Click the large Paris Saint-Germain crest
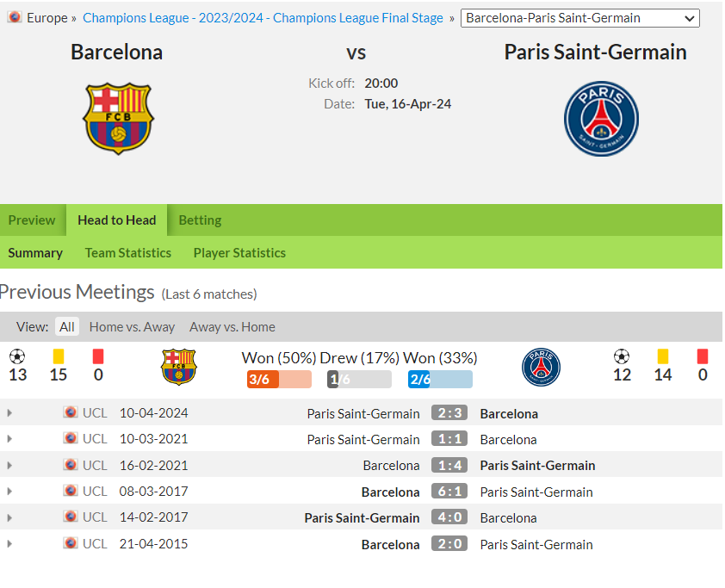This screenshot has height=588, width=725. coord(601,119)
